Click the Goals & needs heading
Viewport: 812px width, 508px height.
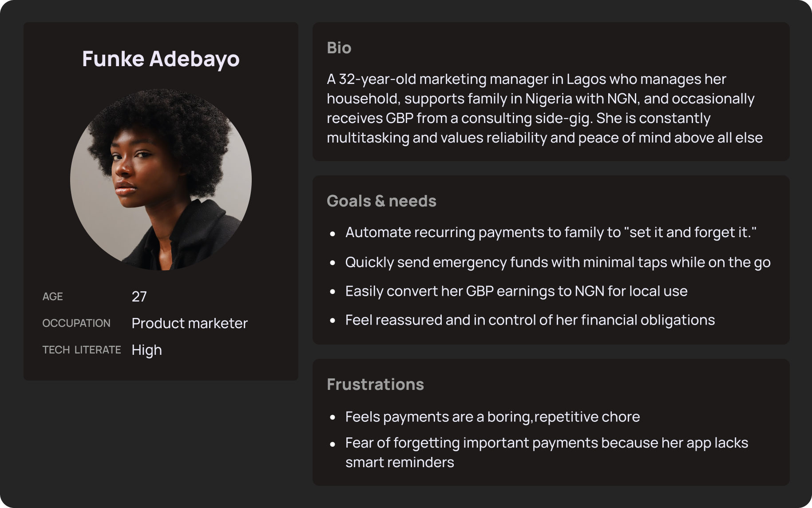tap(381, 201)
